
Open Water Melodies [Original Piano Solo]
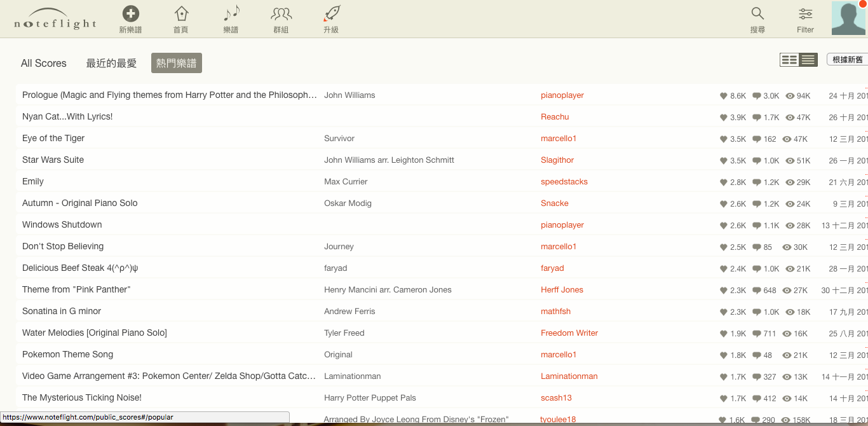(95, 333)
